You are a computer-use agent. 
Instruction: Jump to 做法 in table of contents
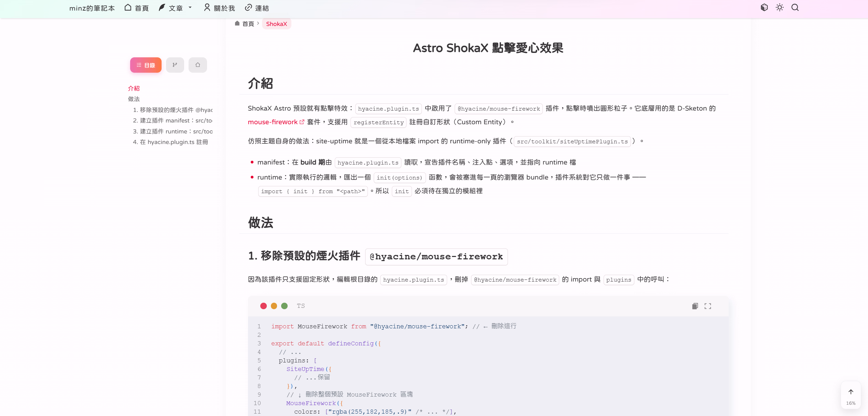pos(134,99)
